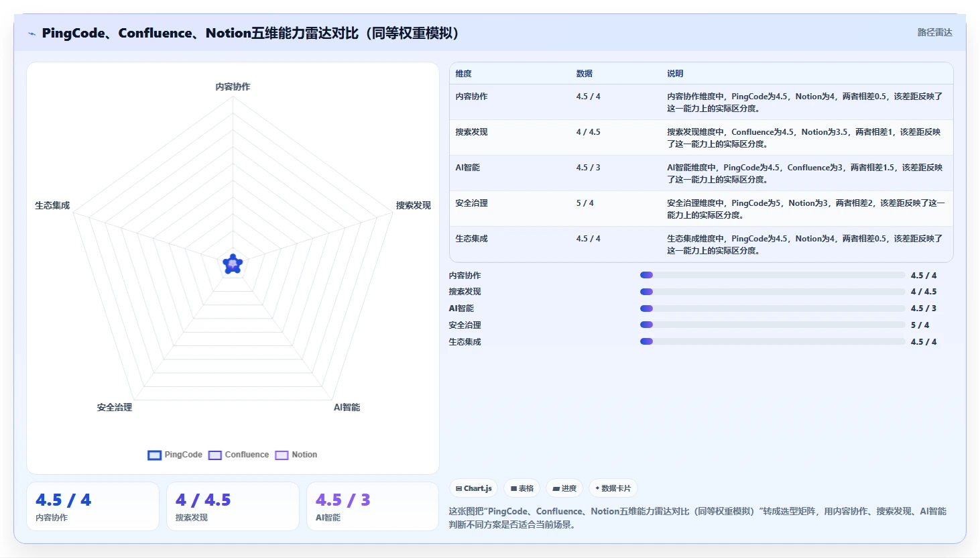
Task: Toggle the Confluence legend swatch
Action: click(x=215, y=455)
